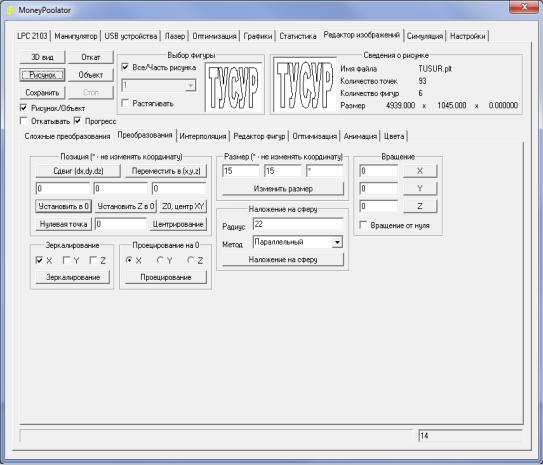Viewport: 543px width, 465px height.
Task: Click the first position coordinate field
Action: [63, 188]
